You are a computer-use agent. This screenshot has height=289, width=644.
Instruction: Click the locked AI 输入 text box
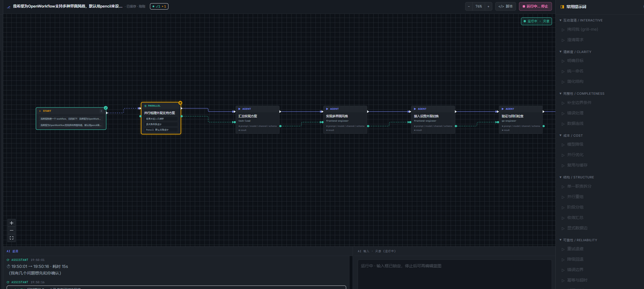coord(454,274)
